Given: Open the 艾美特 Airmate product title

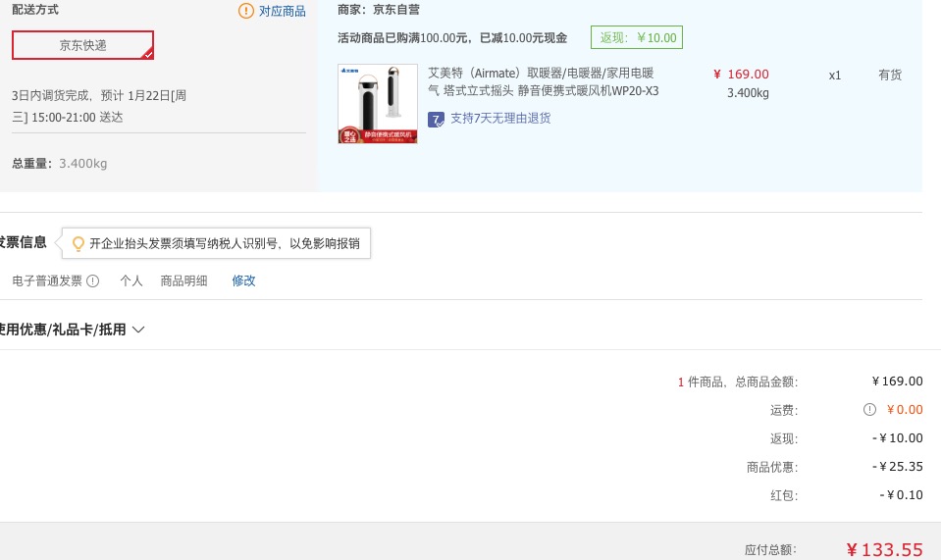Looking at the screenshot, I should [x=544, y=81].
